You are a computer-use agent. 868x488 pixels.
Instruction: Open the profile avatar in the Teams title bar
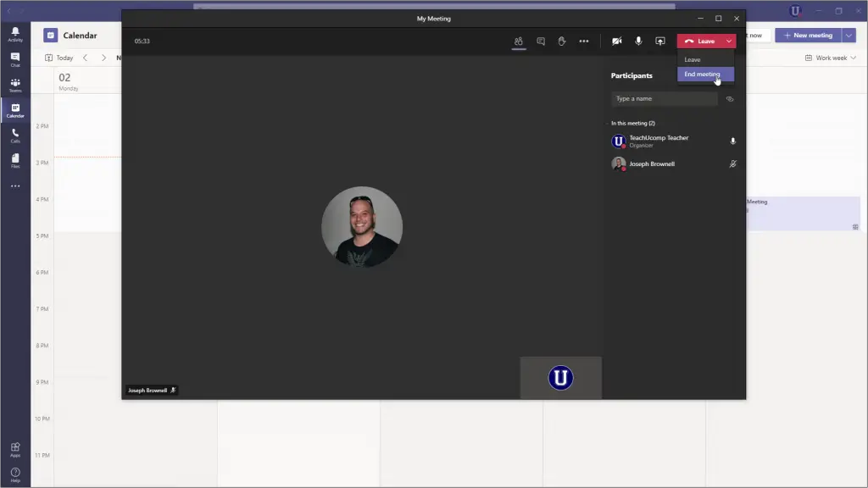pos(795,10)
